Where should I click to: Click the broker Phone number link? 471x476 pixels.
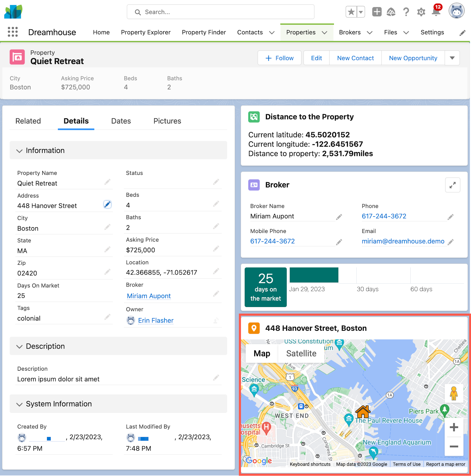pyautogui.click(x=384, y=216)
